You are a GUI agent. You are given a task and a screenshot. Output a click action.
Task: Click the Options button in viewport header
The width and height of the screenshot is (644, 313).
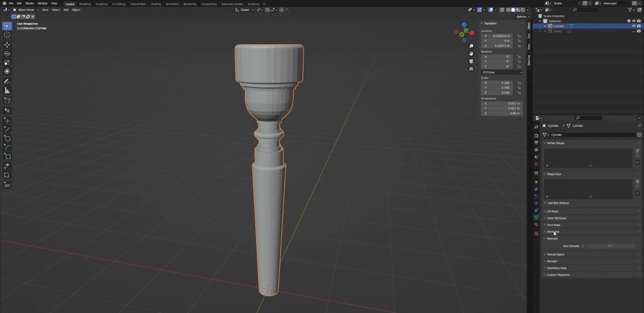click(x=523, y=17)
